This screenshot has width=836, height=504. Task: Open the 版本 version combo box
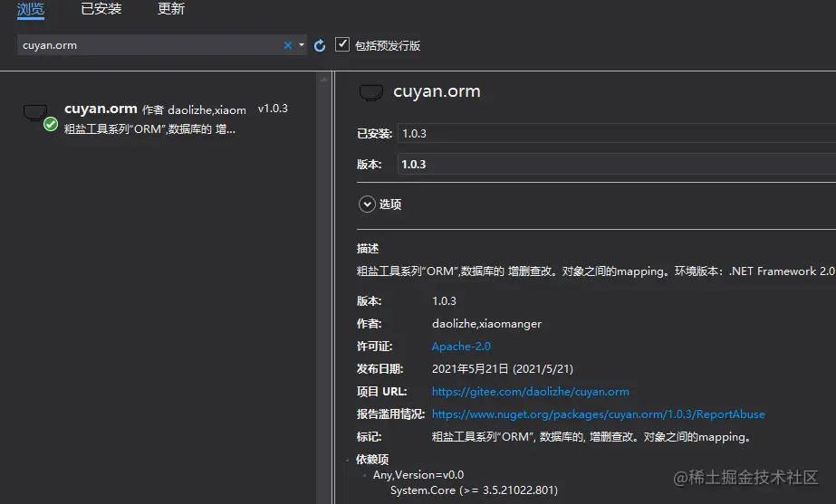[x=617, y=164]
